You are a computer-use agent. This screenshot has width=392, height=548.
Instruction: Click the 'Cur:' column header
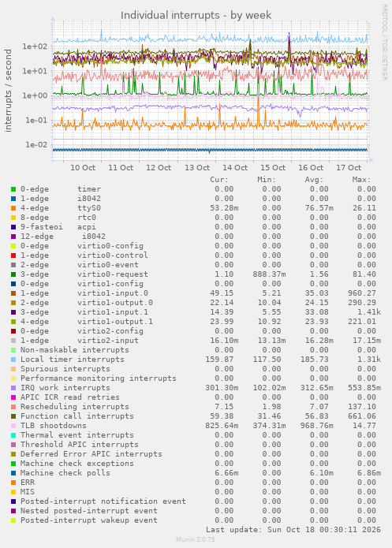click(219, 180)
